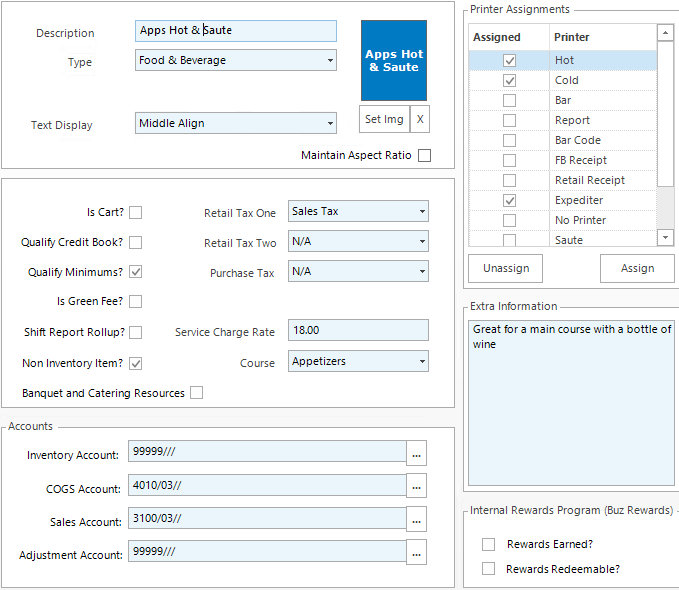Screen dimensions: 679x590
Task: Uncheck the Qualify Minimums? checkbox
Action: [x=135, y=271]
